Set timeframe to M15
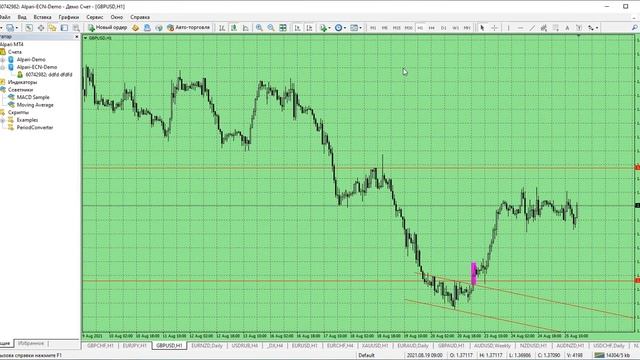The image size is (640, 360). pyautogui.click(x=396, y=28)
